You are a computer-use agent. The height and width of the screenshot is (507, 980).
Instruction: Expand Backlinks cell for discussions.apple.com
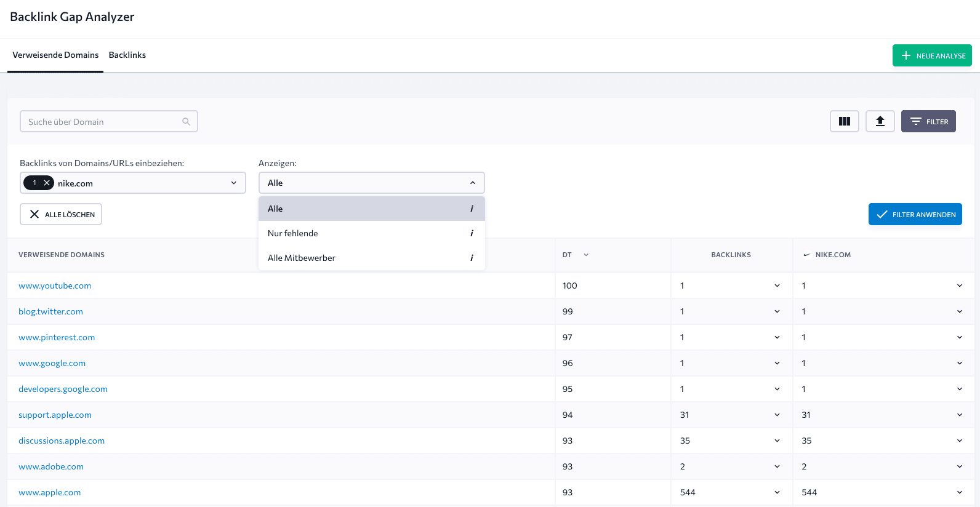point(777,441)
